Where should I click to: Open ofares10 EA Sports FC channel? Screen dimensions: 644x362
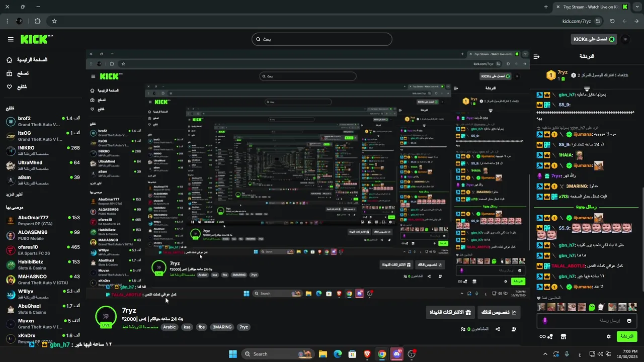pos(43,250)
